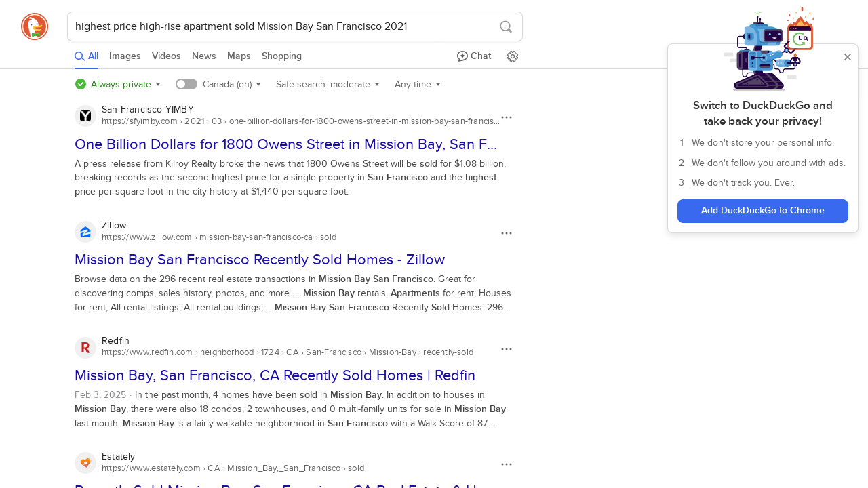Open more options for Zillow result
The image size is (868, 488).
click(x=507, y=233)
